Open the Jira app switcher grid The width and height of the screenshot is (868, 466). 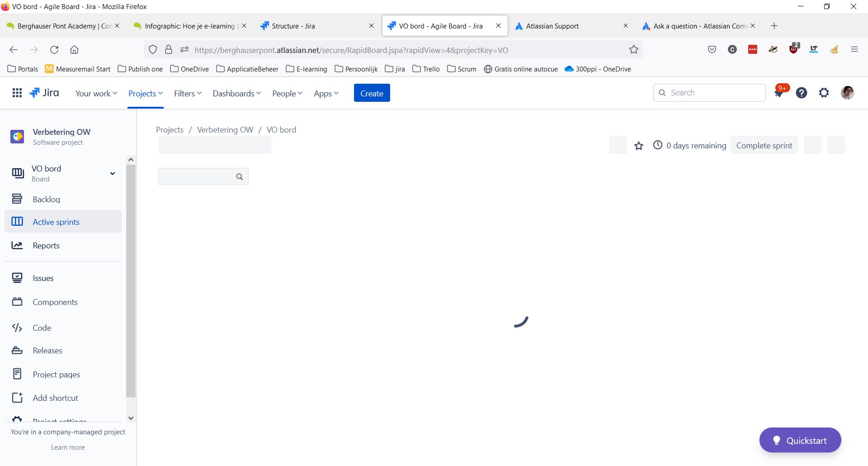[x=17, y=93]
